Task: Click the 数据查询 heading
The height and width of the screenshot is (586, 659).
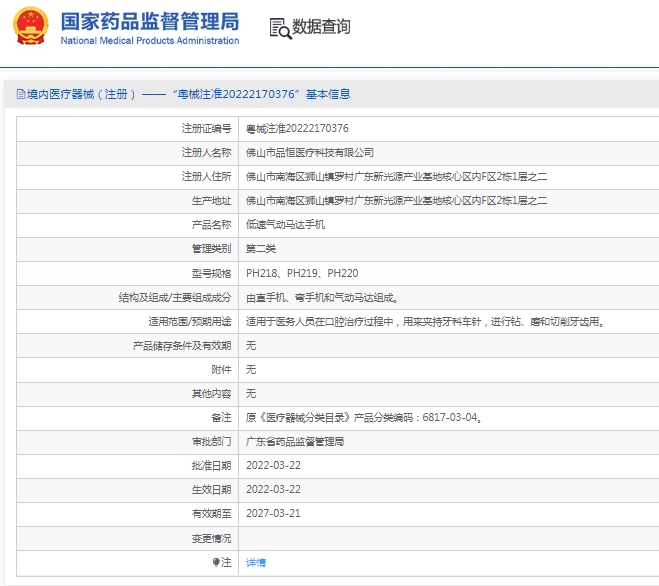Action: click(321, 26)
